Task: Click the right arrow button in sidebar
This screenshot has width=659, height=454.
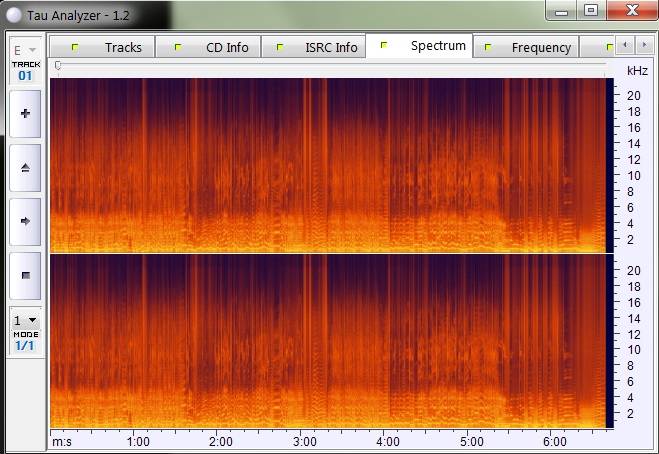Action: (x=25, y=219)
